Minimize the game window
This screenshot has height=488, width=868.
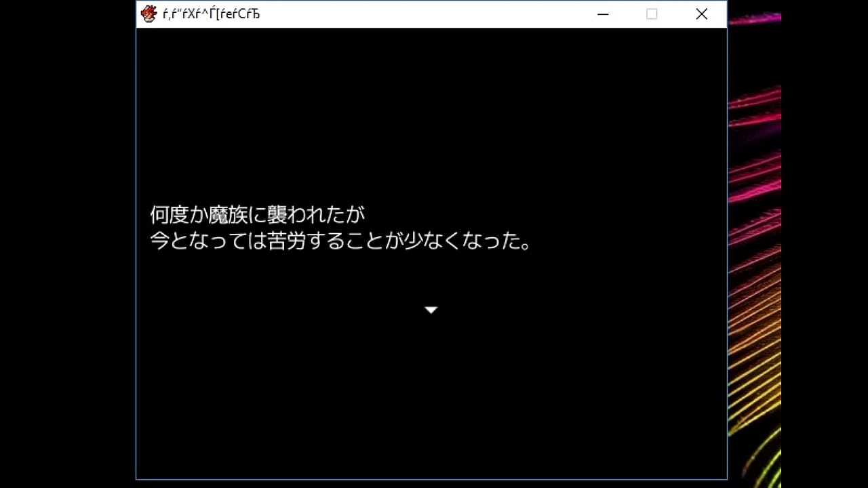coord(602,14)
